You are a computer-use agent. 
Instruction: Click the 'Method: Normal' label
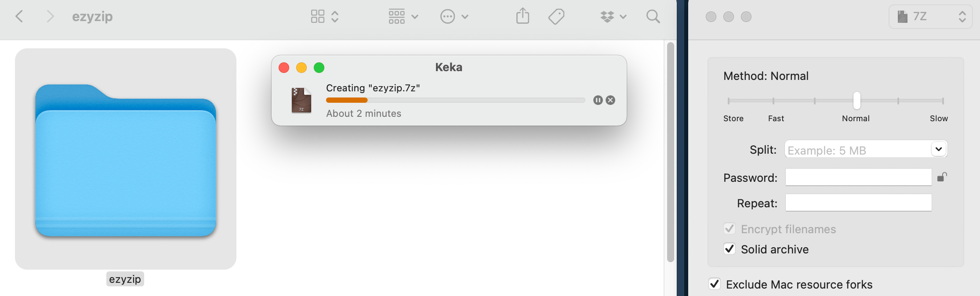tap(766, 76)
